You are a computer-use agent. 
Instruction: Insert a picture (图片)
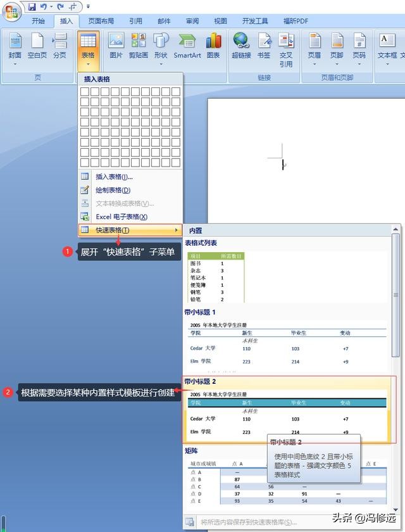(x=116, y=46)
